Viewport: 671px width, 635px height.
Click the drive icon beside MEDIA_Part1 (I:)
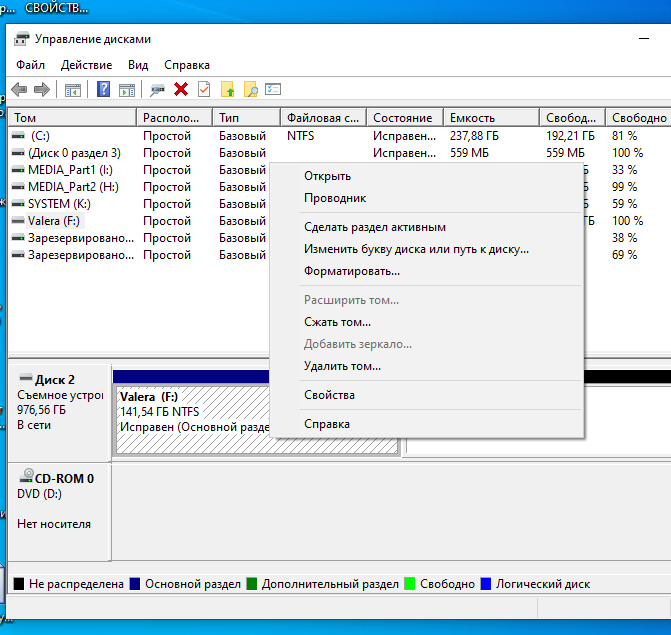click(x=18, y=170)
